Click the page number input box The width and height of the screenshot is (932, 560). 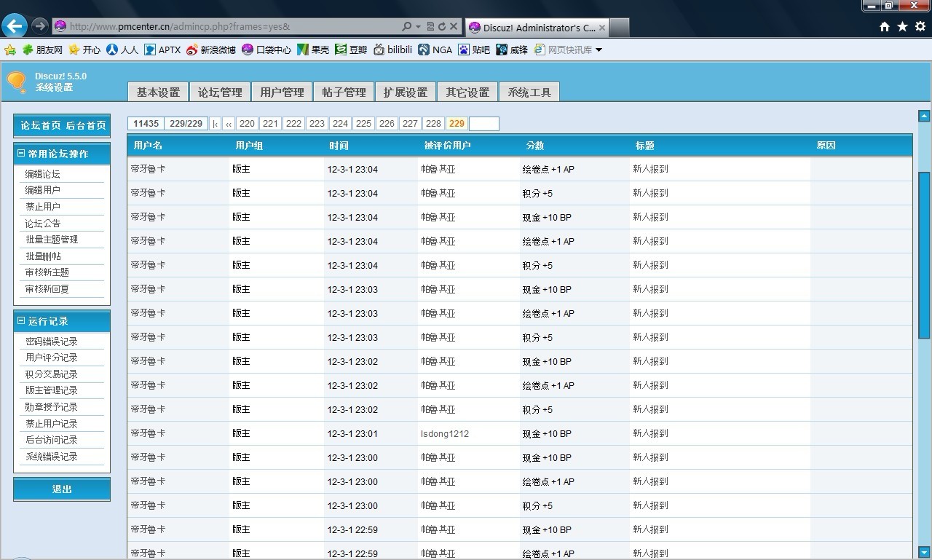[484, 124]
